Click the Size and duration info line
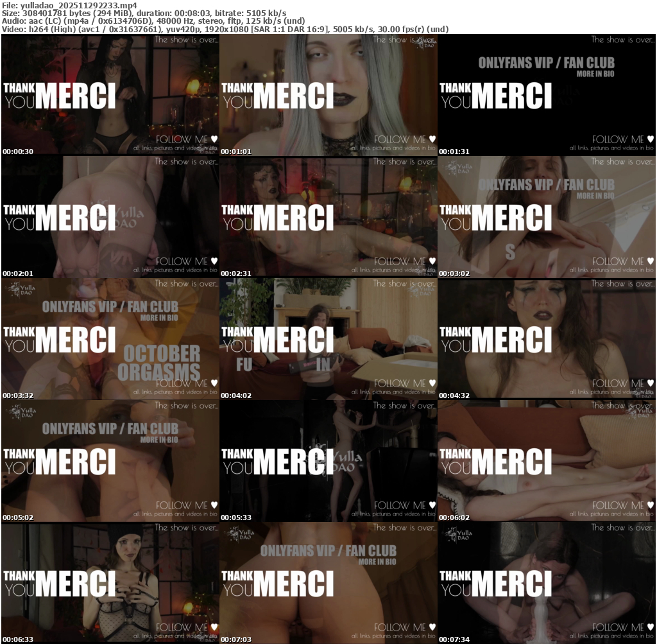The image size is (657, 644). click(x=144, y=13)
